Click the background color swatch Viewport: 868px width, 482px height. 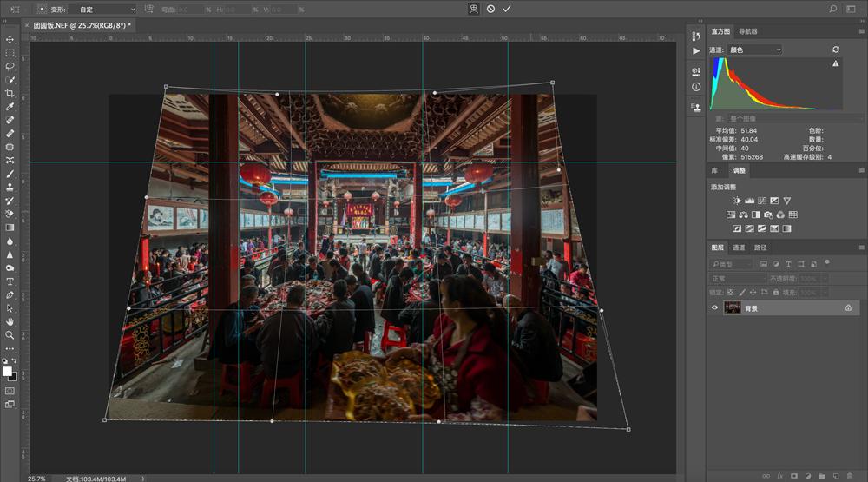click(x=14, y=377)
